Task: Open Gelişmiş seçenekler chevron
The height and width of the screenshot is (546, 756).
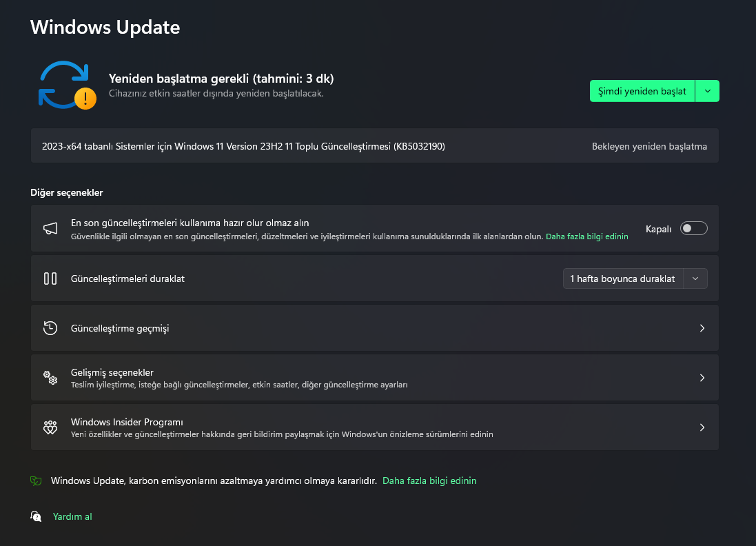Action: tap(702, 378)
